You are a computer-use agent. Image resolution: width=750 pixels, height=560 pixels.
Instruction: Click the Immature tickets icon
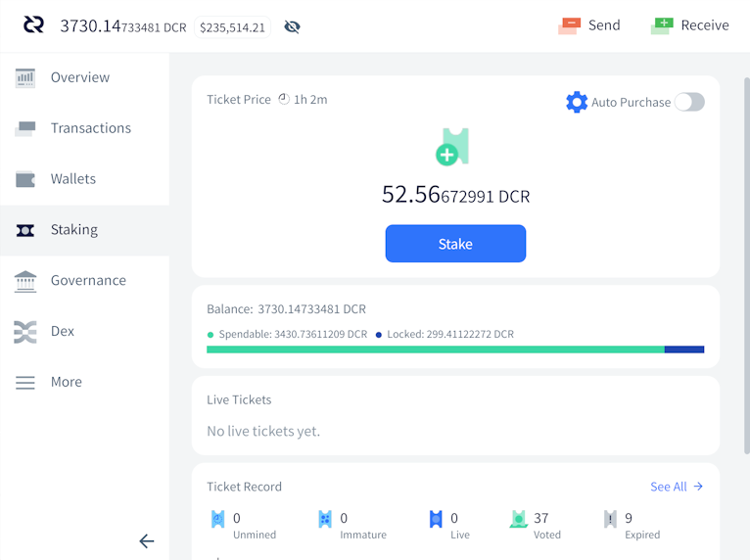325,519
